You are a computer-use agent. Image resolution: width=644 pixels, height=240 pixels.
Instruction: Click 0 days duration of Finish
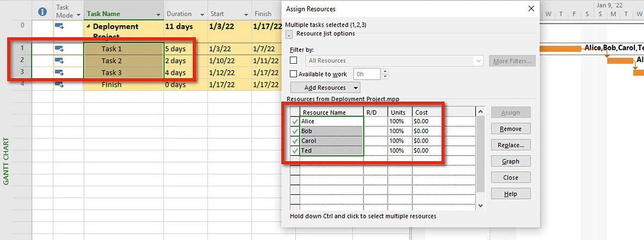click(x=185, y=85)
